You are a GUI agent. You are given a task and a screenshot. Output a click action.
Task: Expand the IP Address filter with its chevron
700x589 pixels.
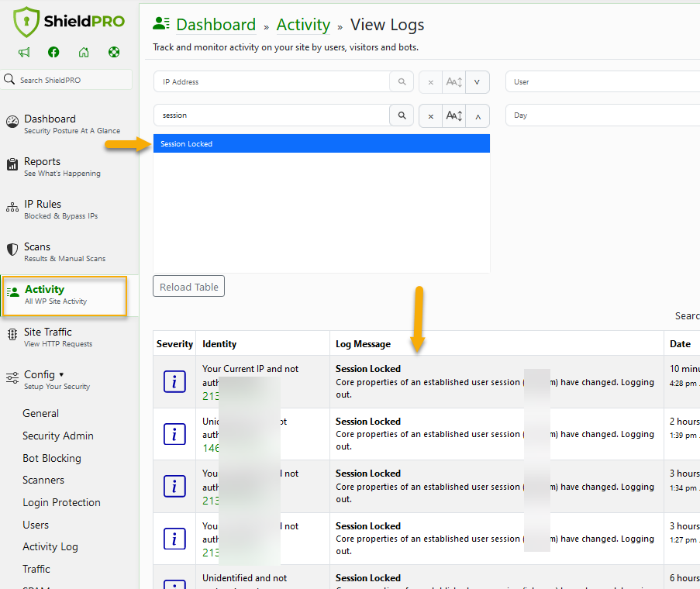tap(477, 81)
